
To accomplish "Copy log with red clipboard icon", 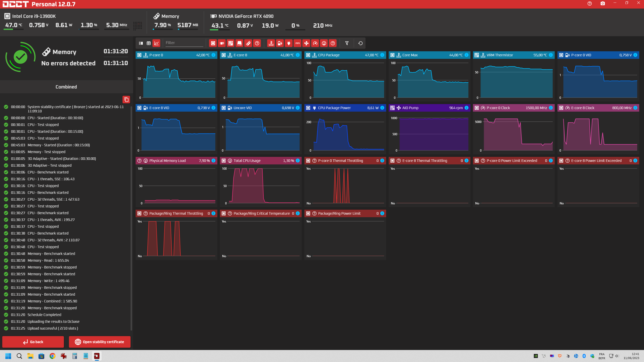I will coord(126,100).
